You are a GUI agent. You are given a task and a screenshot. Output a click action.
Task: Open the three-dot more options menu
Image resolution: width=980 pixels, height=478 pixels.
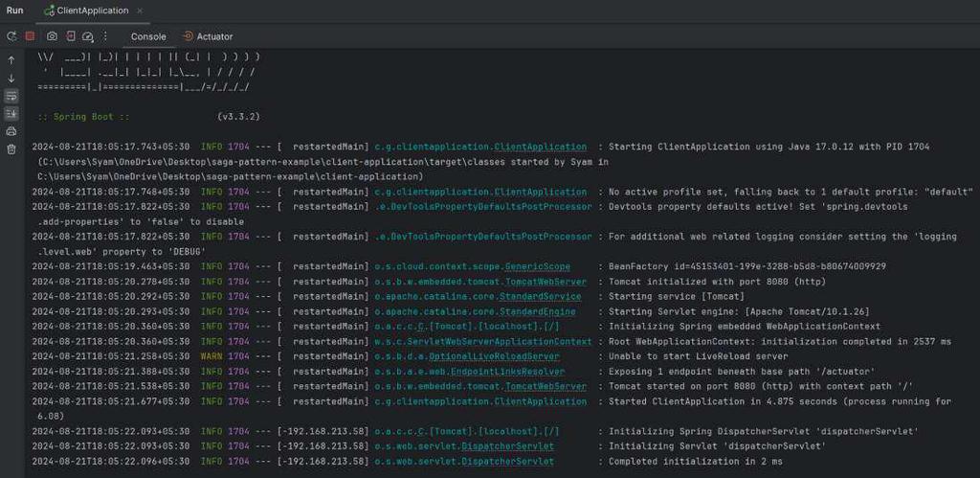tap(105, 36)
